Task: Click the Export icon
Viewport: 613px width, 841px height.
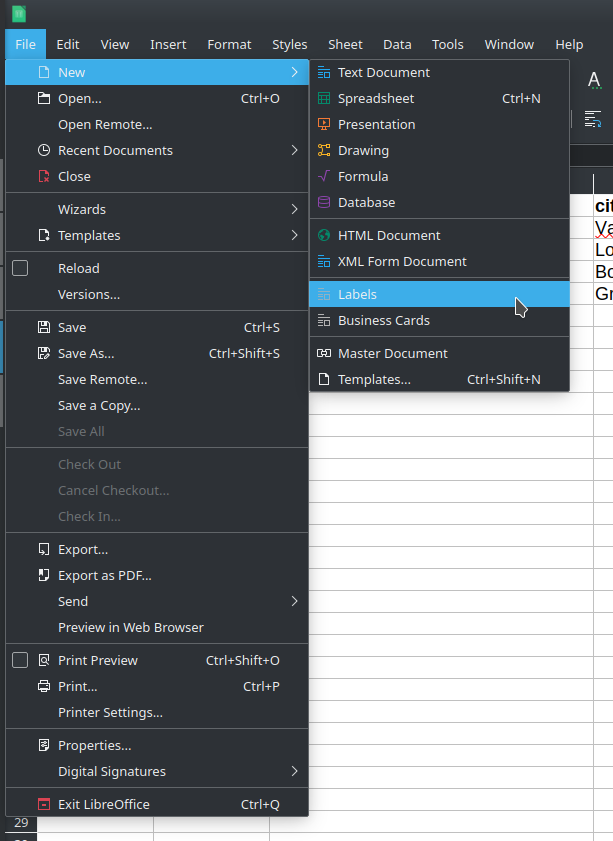Action: (x=44, y=549)
